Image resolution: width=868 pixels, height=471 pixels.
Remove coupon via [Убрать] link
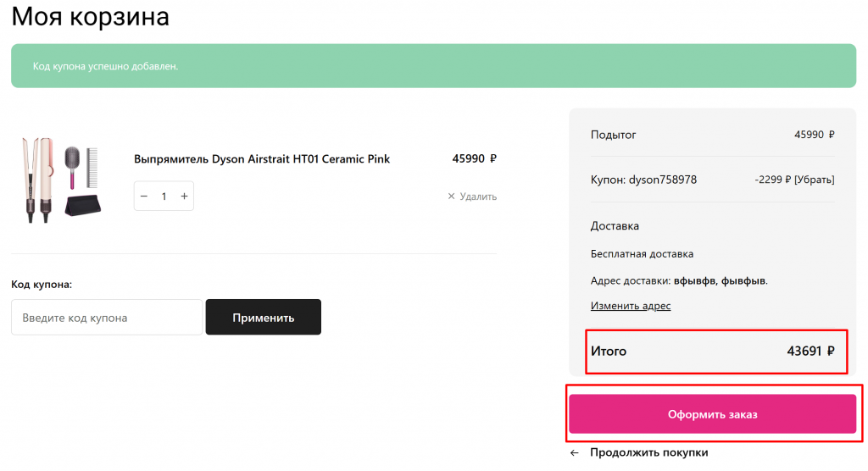point(815,180)
